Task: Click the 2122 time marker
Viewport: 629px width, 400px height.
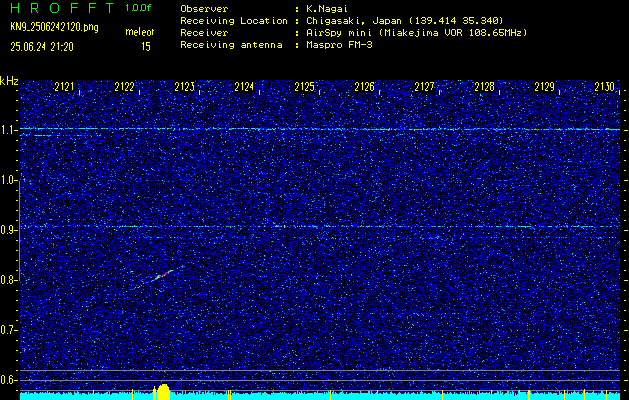Action: pos(124,87)
